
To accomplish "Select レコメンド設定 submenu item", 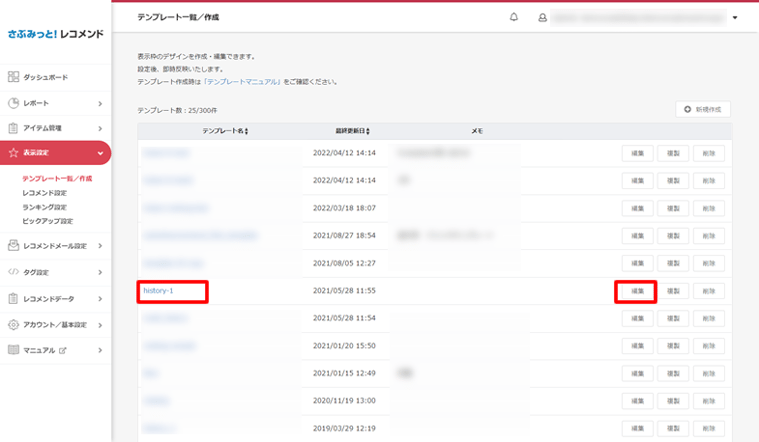I will pyautogui.click(x=45, y=193).
